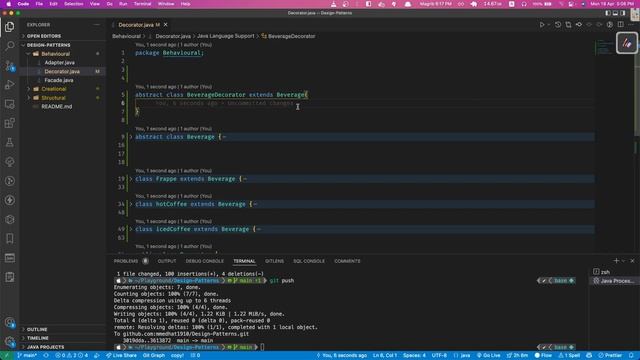
Task: Change encoding via UTF-8 status item
Action: click(439, 356)
